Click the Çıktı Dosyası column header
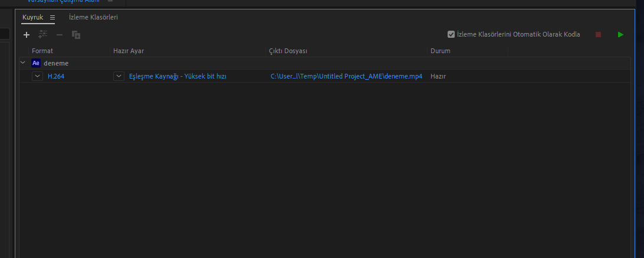 [x=288, y=51]
